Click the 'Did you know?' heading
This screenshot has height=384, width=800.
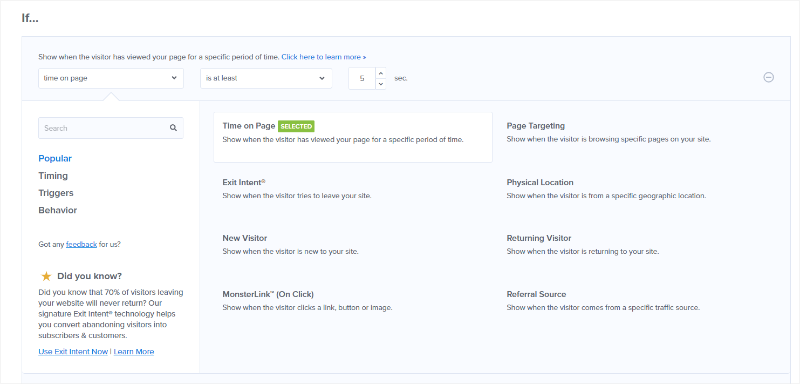point(89,276)
